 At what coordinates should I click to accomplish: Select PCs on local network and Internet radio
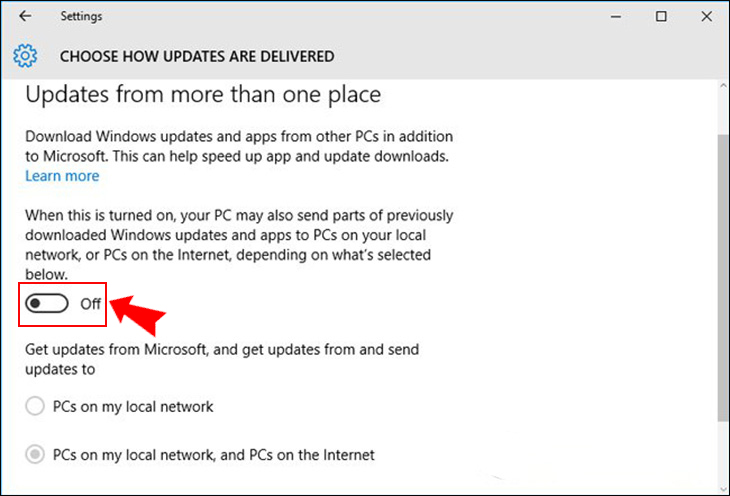[x=35, y=454]
